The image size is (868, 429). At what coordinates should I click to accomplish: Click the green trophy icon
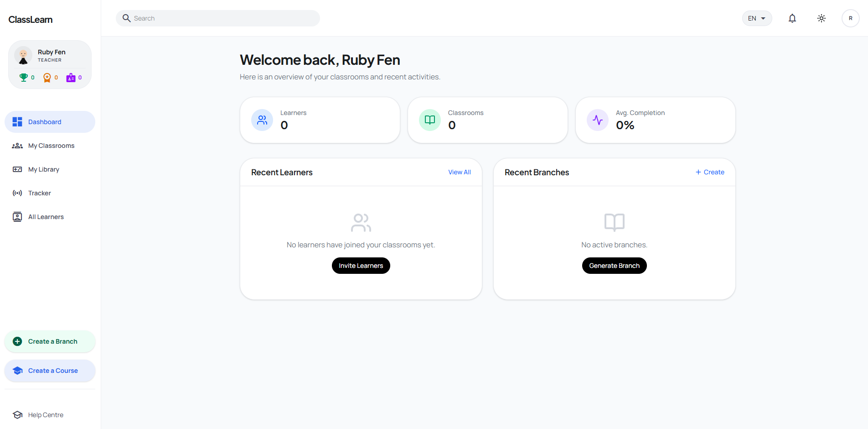(23, 78)
